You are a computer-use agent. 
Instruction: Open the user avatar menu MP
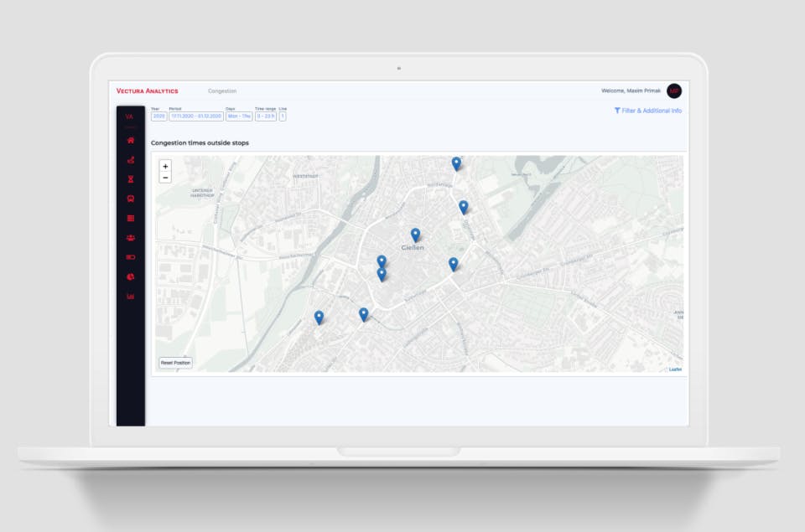click(x=674, y=90)
